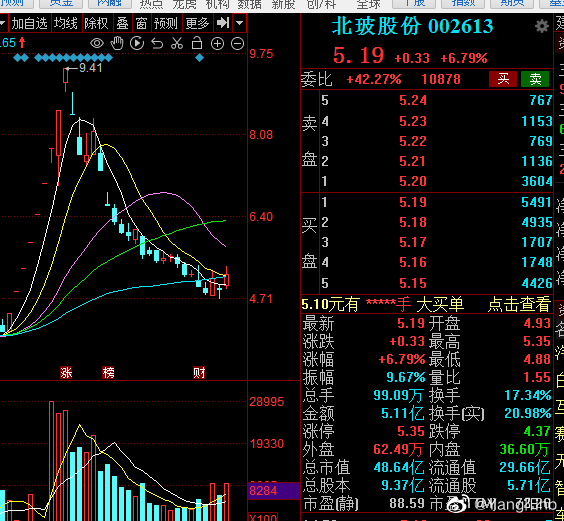The height and width of the screenshot is (521, 564).
Task: Click the red 买 buy button
Action: tap(503, 79)
